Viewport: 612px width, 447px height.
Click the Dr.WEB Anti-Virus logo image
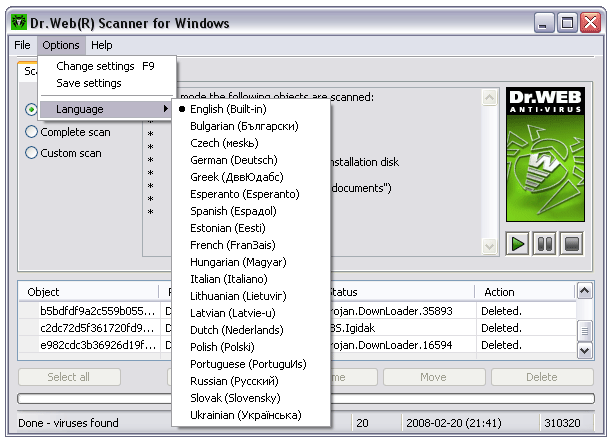(545, 155)
